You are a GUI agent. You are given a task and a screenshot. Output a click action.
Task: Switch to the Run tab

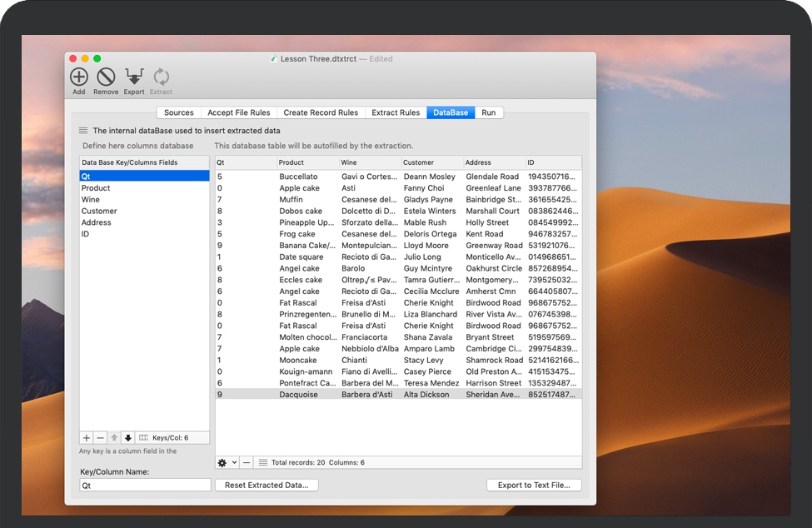point(489,112)
